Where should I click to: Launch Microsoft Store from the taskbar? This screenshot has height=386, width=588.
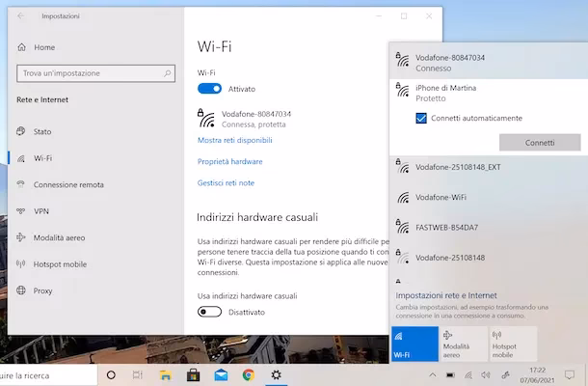click(193, 374)
